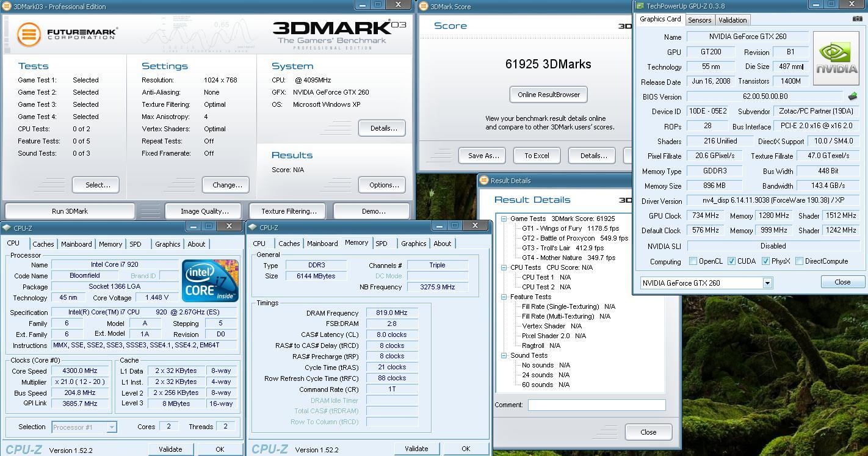
Task: Click the CPU-Z Memory window title icon
Action: click(x=252, y=228)
